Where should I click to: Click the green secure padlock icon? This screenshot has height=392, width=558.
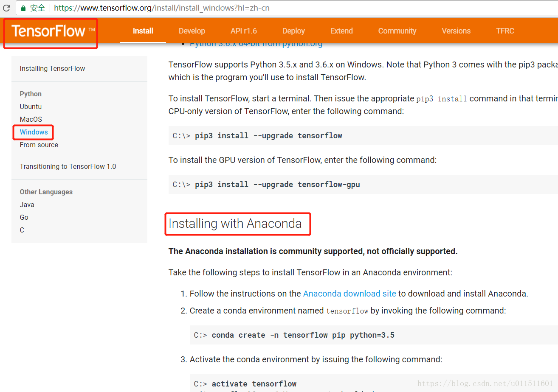click(x=23, y=8)
